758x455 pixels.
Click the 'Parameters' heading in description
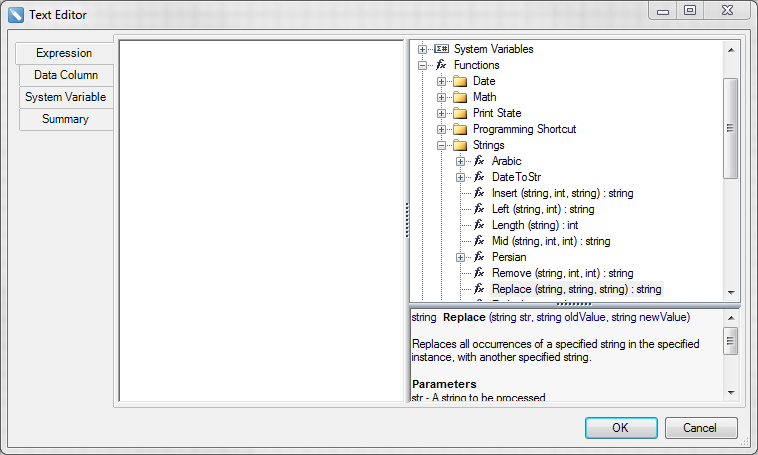444,384
